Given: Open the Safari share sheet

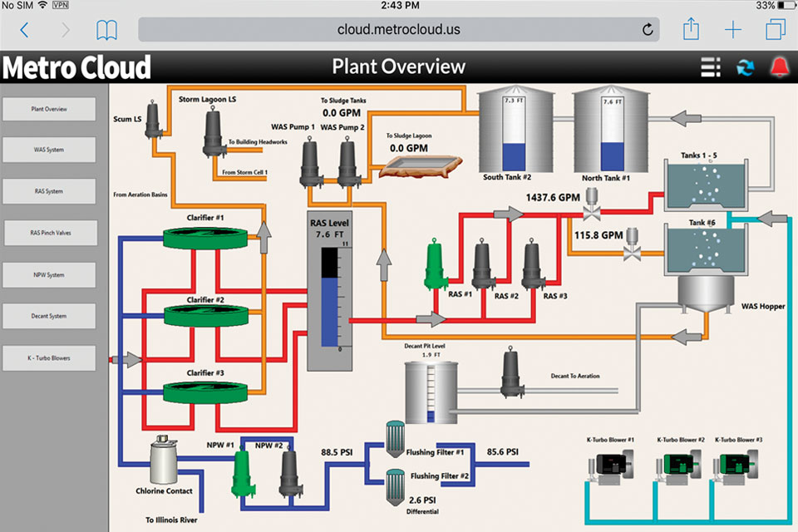Looking at the screenshot, I should (x=691, y=30).
